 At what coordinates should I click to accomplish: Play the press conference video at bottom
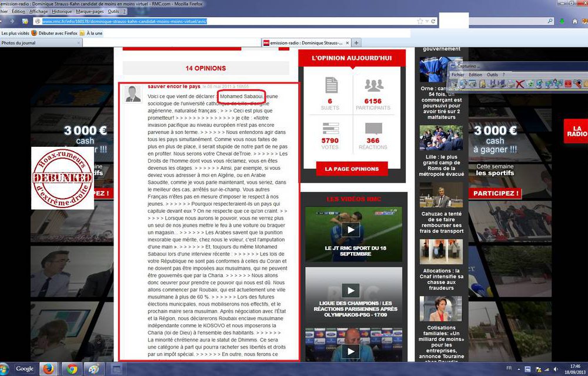point(351,351)
